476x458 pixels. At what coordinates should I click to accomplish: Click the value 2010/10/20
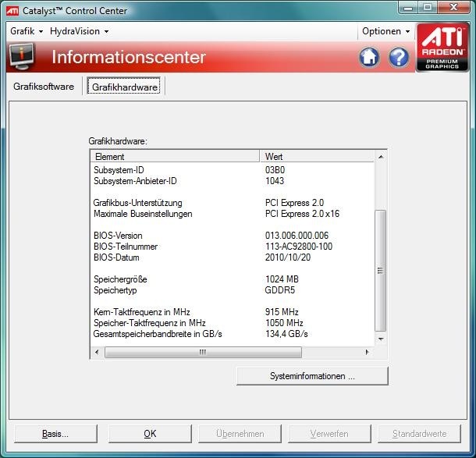(x=288, y=257)
